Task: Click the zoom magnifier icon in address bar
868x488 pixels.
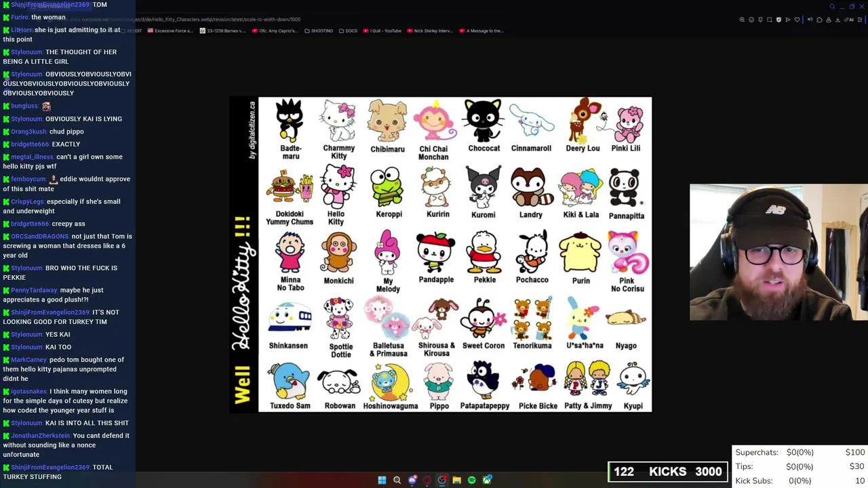Action: [x=742, y=20]
